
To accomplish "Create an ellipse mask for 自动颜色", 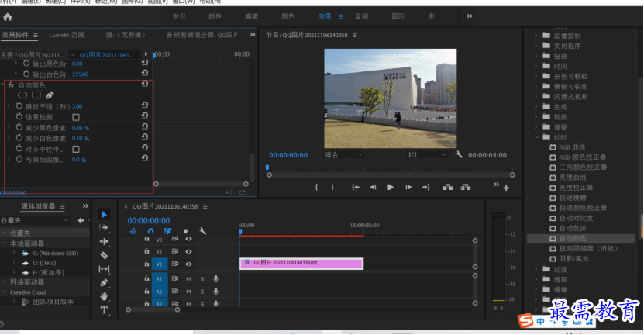I will [x=22, y=95].
